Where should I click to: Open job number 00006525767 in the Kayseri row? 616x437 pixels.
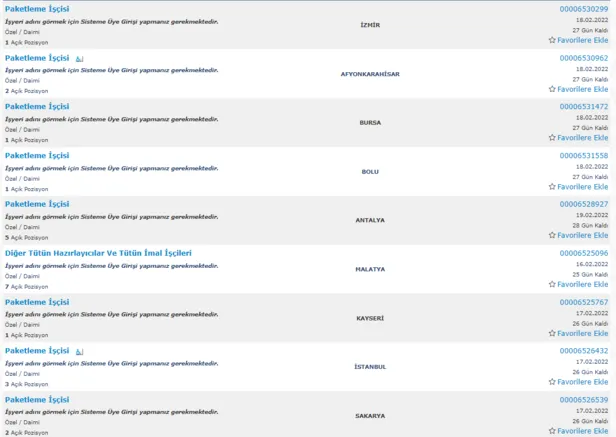coord(583,302)
